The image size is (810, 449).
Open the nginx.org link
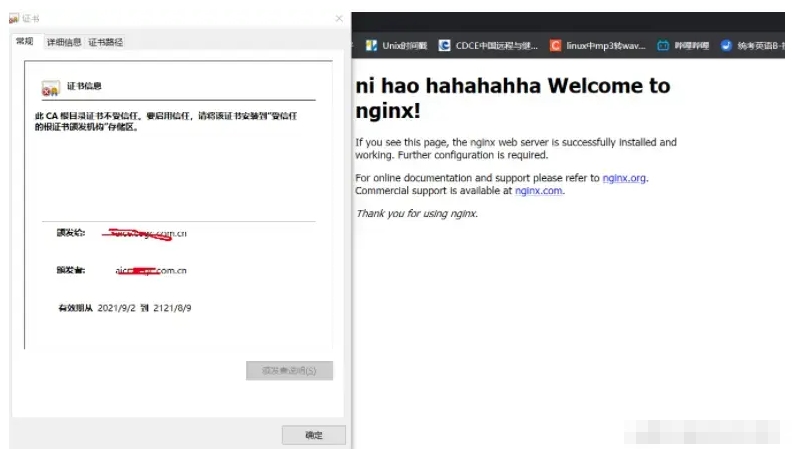(x=624, y=178)
